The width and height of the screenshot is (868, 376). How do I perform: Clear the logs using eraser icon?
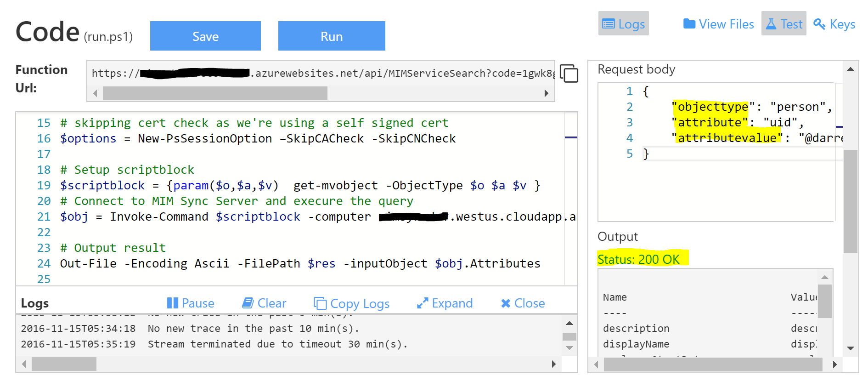[248, 303]
